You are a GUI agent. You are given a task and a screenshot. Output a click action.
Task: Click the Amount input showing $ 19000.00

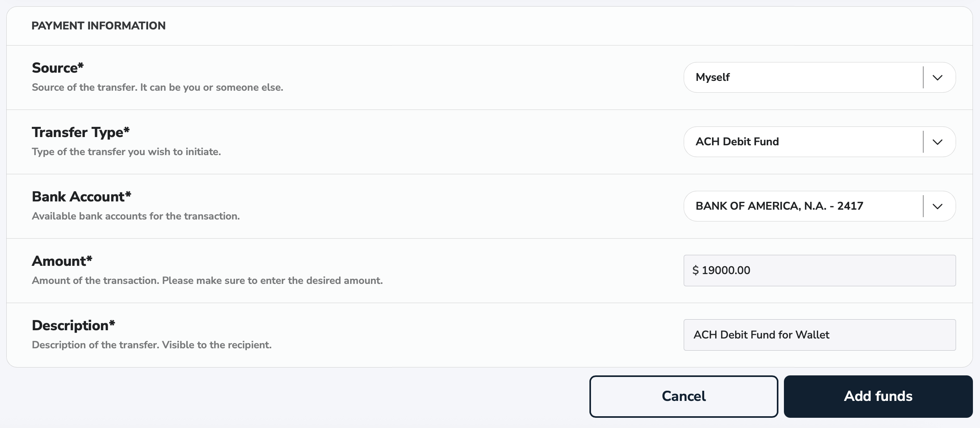(819, 270)
